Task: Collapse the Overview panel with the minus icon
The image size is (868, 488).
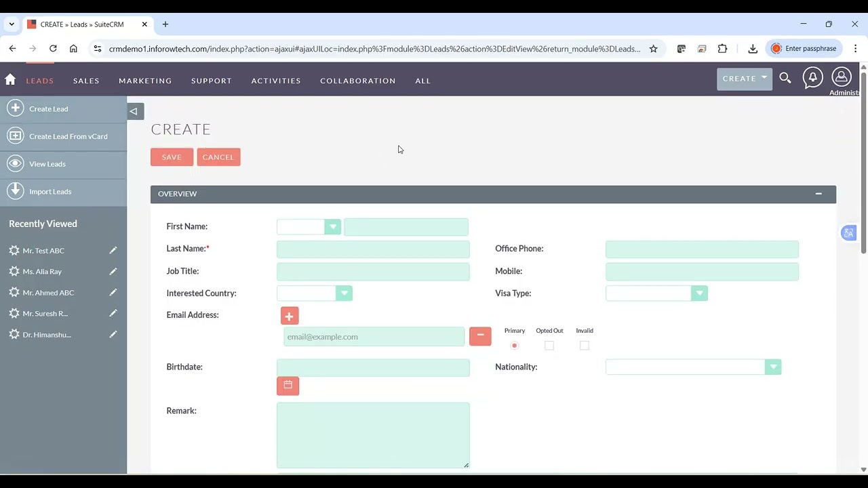Action: click(818, 194)
